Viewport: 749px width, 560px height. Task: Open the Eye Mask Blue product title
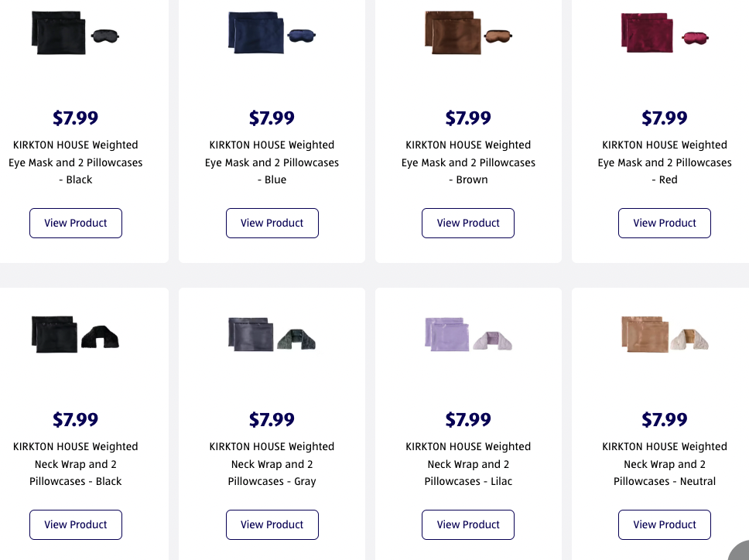click(x=272, y=162)
